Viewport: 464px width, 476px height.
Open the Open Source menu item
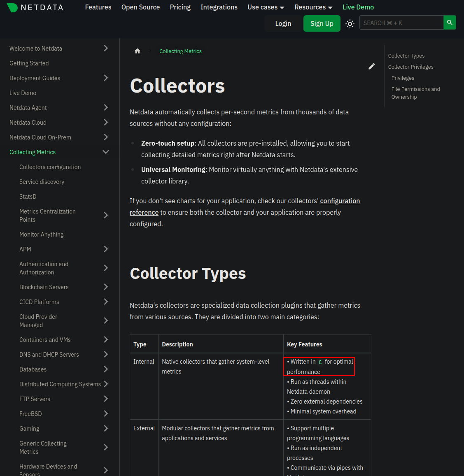coord(140,7)
